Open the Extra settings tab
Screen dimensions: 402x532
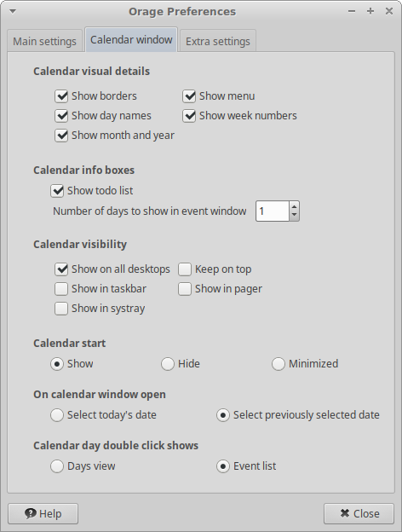[x=218, y=42]
